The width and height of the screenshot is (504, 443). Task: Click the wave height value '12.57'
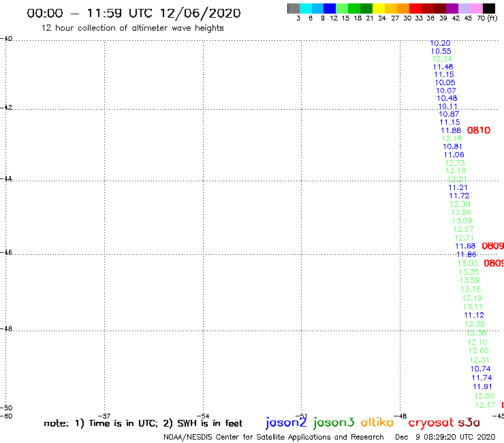click(463, 229)
